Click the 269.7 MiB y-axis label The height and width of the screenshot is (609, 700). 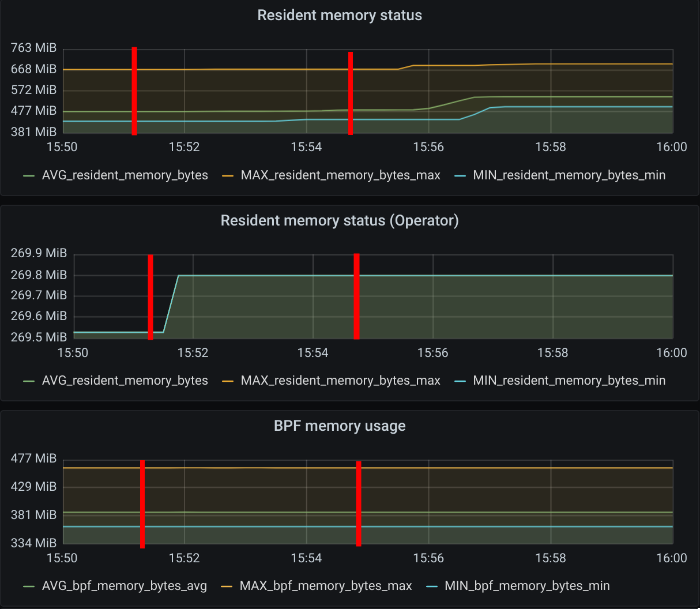pos(39,295)
